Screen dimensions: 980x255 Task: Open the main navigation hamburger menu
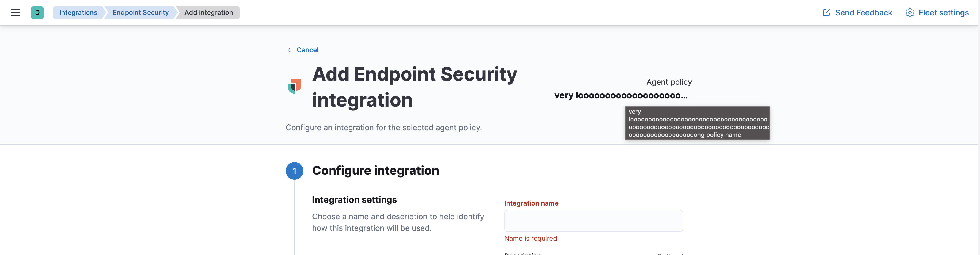(15, 13)
